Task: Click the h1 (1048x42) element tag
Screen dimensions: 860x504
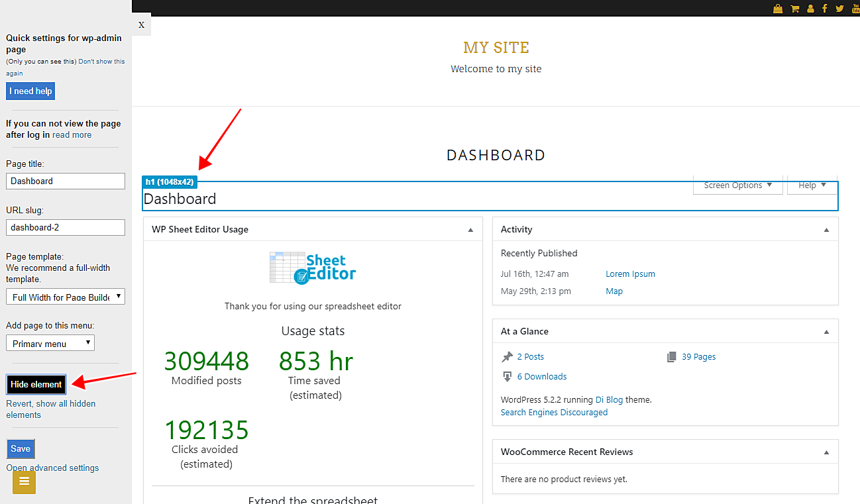Action: tap(170, 181)
